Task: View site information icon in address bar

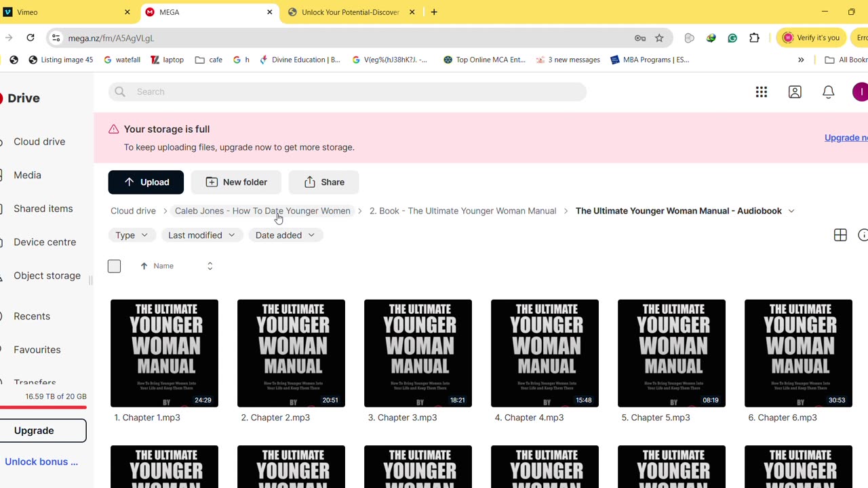Action: 56,38
